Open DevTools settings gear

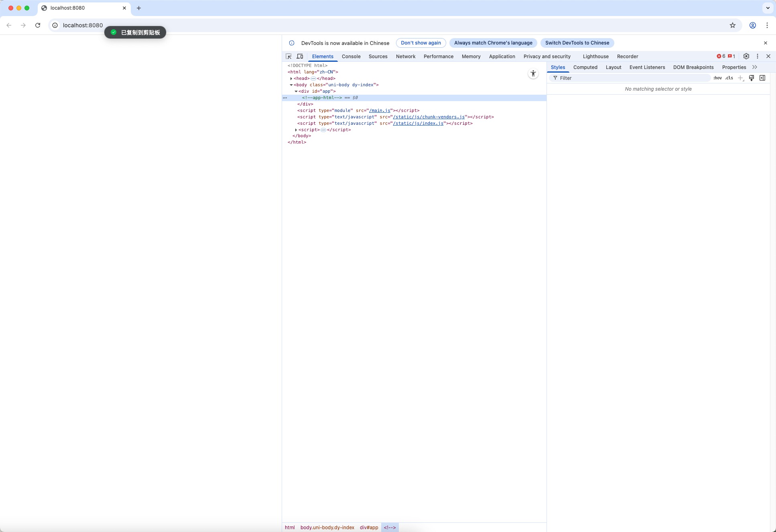click(x=746, y=56)
